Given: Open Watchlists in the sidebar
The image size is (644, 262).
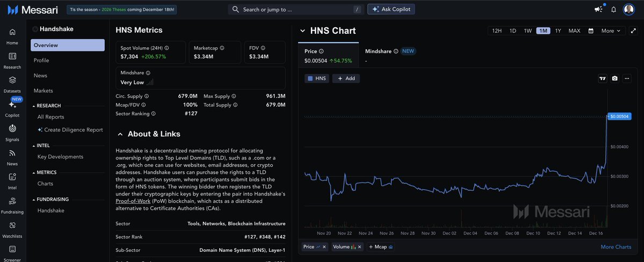Looking at the screenshot, I should click(12, 230).
